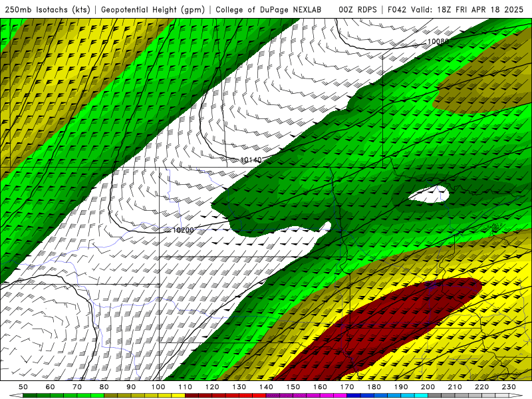Click the 140 knot legend value

[266, 387]
